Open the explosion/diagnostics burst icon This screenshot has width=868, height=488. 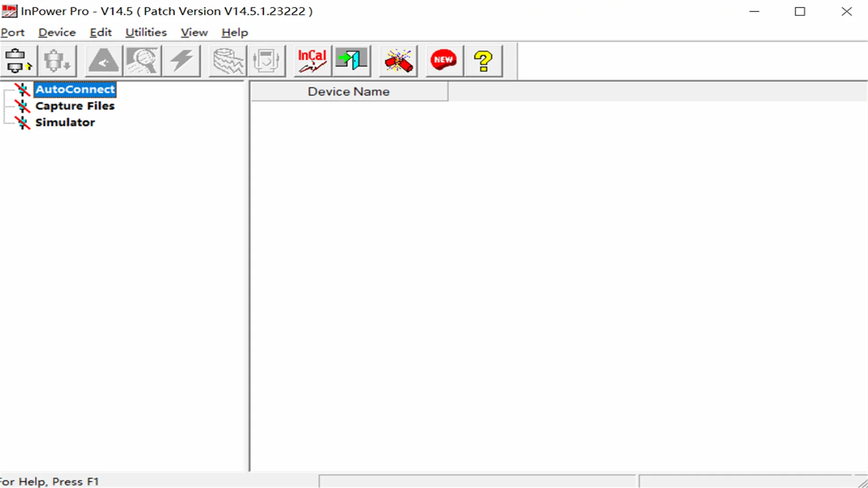point(398,60)
